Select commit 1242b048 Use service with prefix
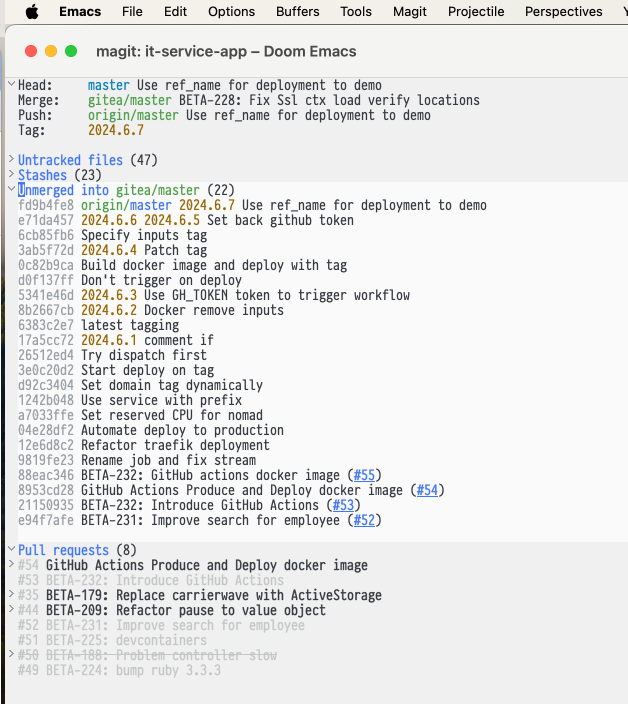 pyautogui.click(x=130, y=400)
